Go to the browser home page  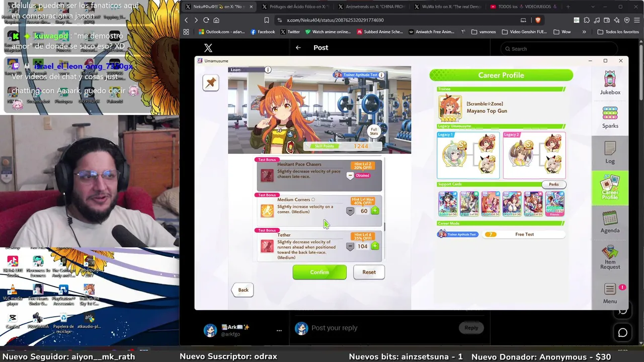coord(216,20)
